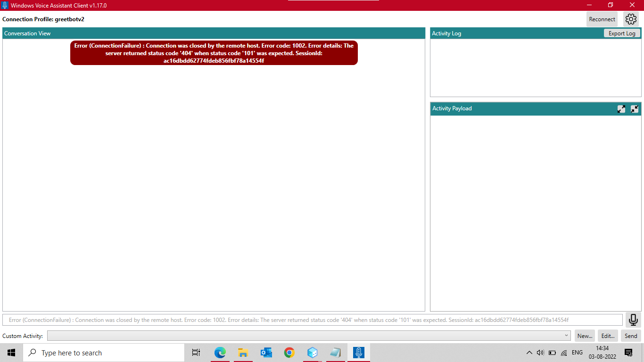Click the microphone icon to speak
The image size is (644, 362).
[633, 320]
